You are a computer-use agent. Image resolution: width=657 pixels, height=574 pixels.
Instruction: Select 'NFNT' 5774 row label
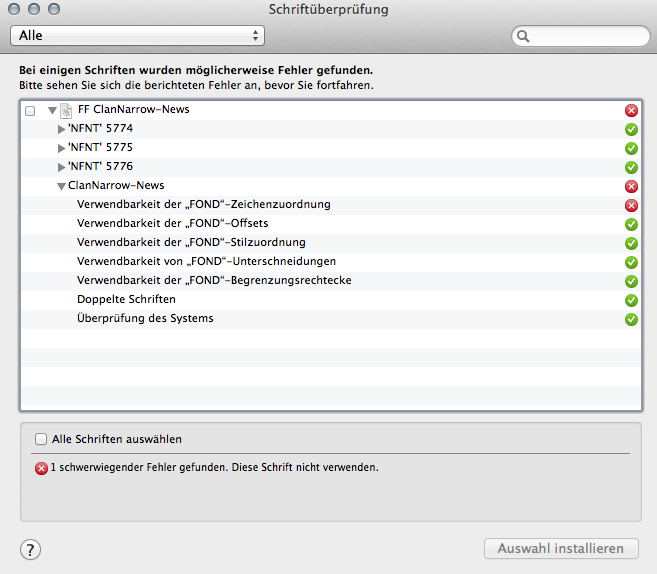click(101, 128)
